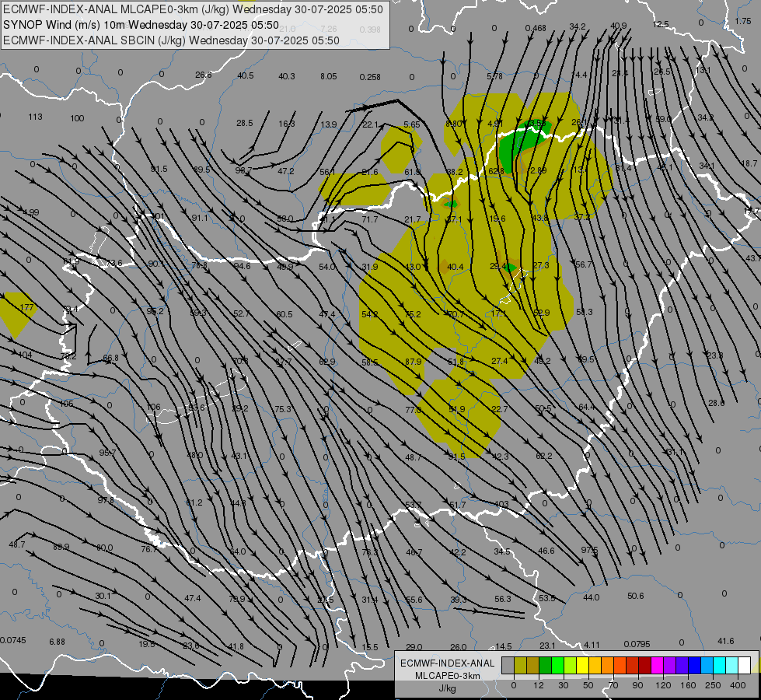Click the map value 26.6
Viewport: 761px width, 700px height.
[x=204, y=75]
